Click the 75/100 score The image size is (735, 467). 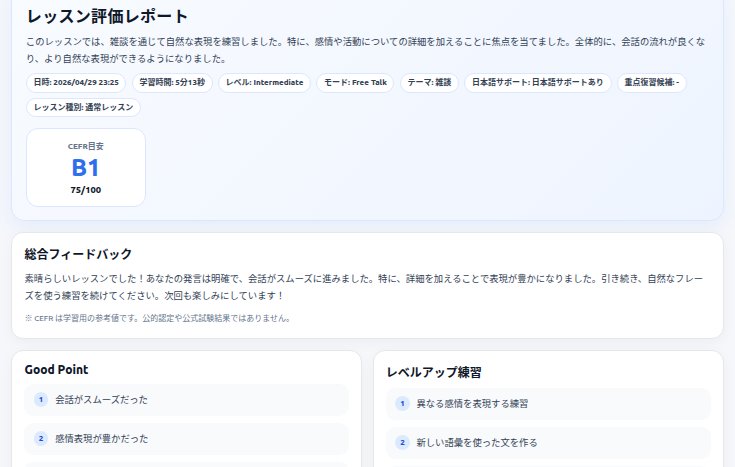pyautogui.click(x=86, y=190)
